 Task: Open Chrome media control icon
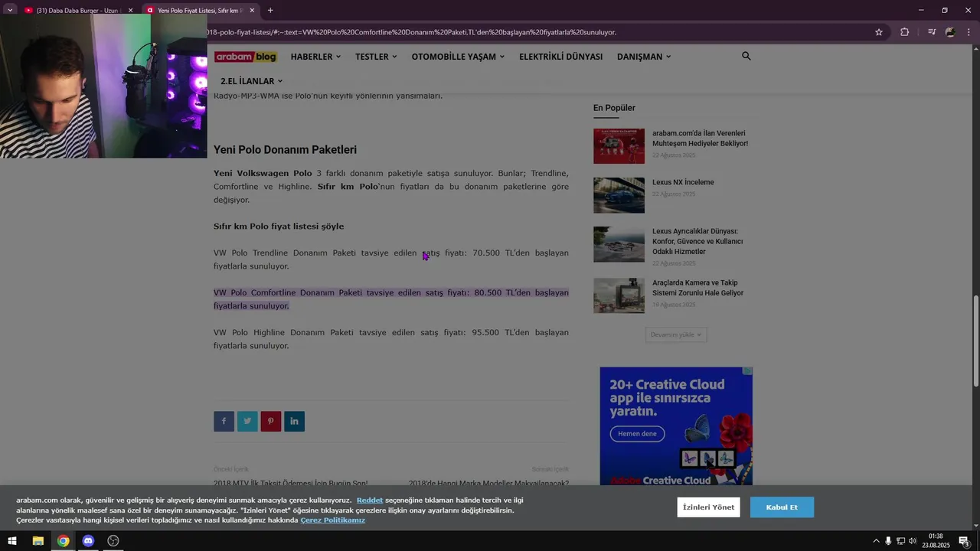click(x=932, y=32)
